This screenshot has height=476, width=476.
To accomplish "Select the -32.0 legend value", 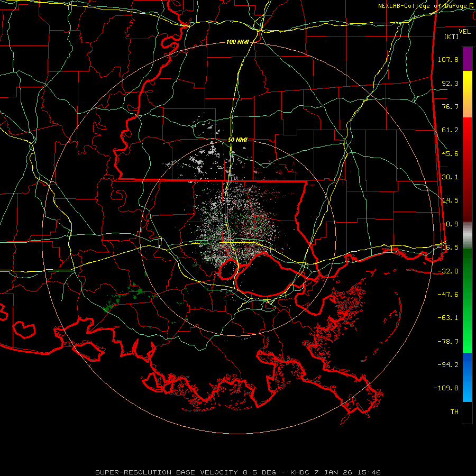I will (x=448, y=271).
